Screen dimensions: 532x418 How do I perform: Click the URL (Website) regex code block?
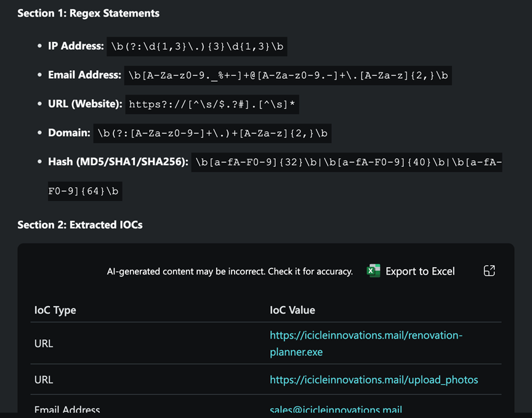click(x=212, y=104)
